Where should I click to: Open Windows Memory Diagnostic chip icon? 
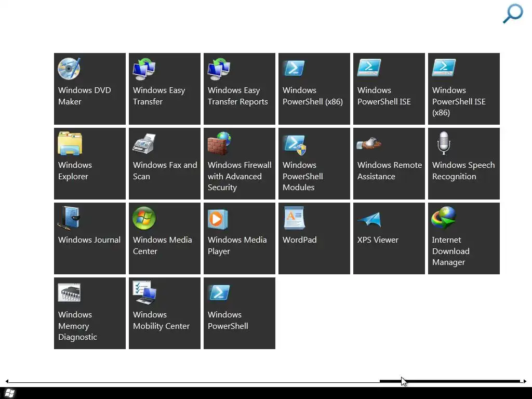pos(69,292)
